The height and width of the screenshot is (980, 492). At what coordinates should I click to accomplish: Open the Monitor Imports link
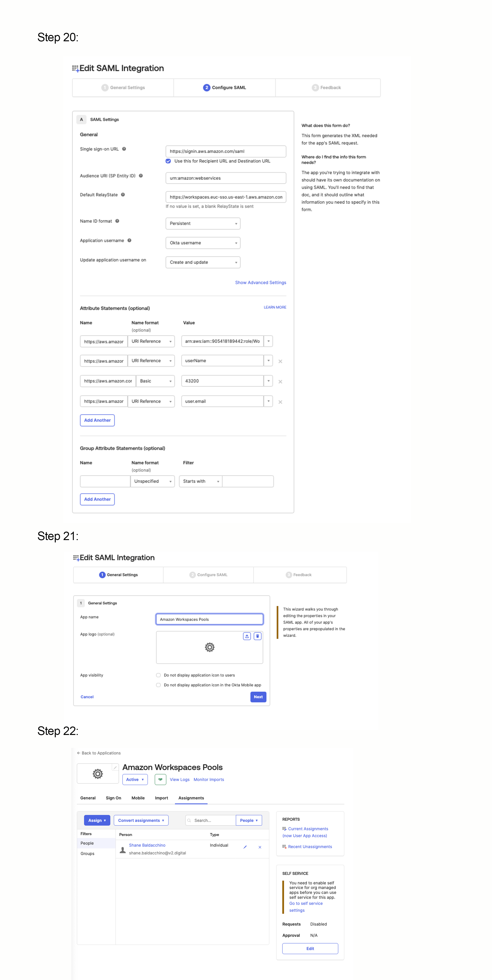[x=209, y=780]
